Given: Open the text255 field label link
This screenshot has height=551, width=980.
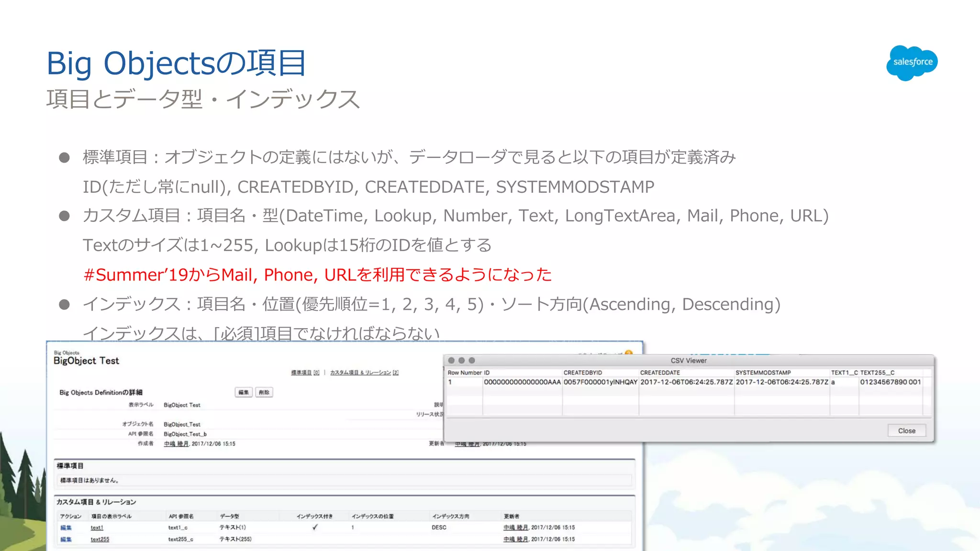Looking at the screenshot, I should point(100,539).
